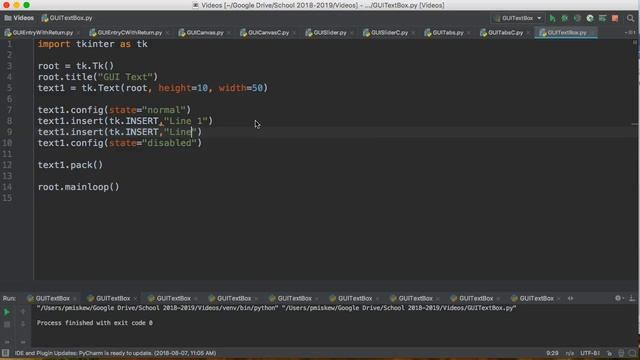Rerun using green play icon in Run panel
This screenshot has height=360, width=640.
point(7,312)
